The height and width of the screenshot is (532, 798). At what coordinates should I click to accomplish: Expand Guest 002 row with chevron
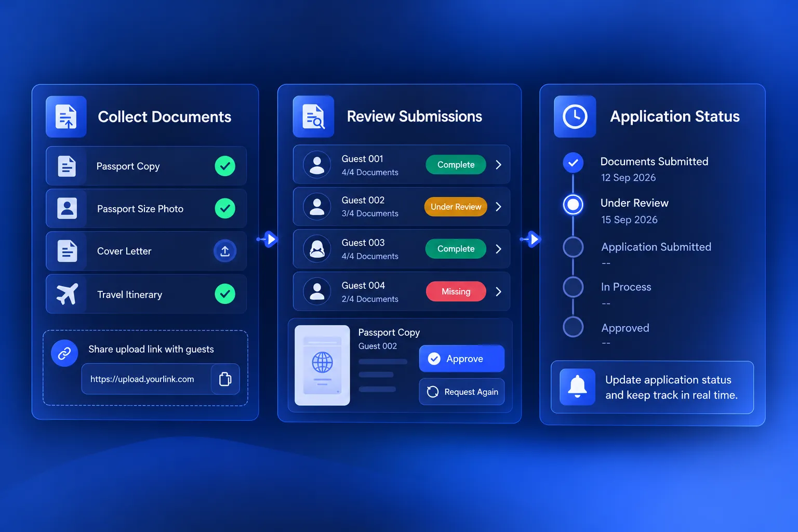498,207
